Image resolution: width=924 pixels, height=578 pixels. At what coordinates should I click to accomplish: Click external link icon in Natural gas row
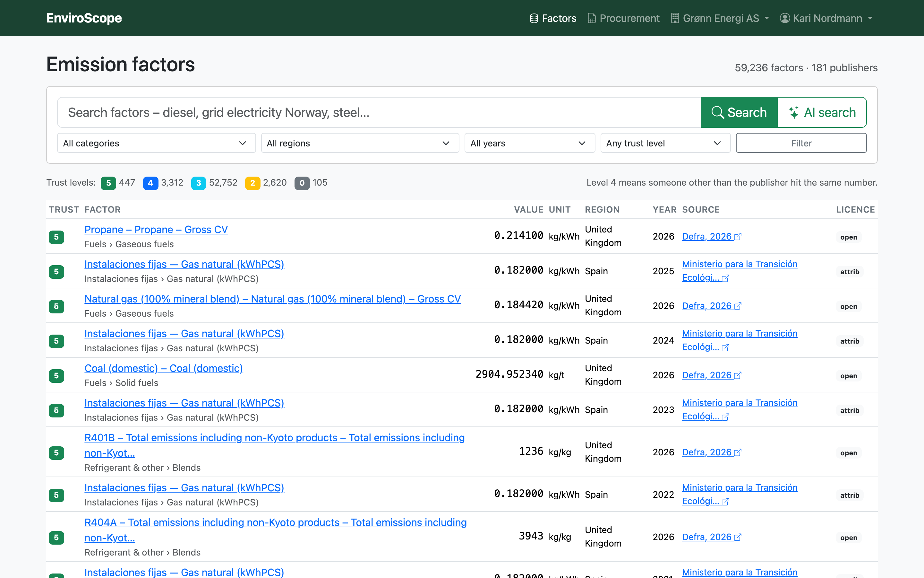click(738, 306)
